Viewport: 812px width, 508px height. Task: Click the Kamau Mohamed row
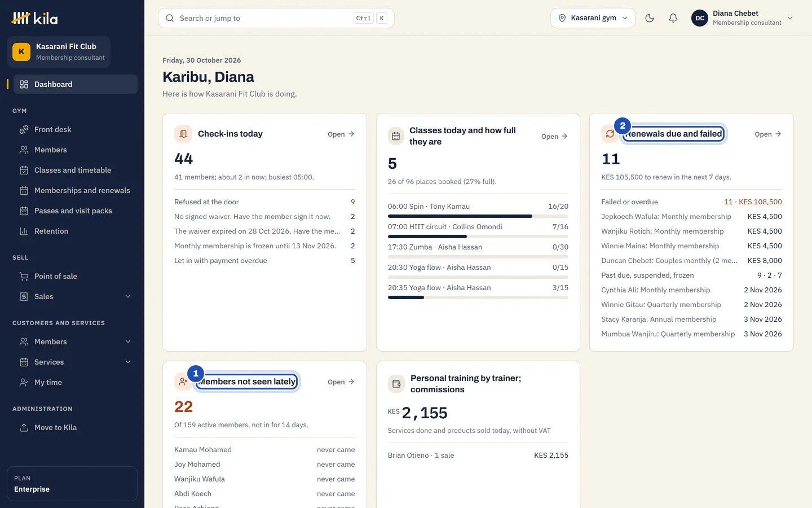click(264, 449)
